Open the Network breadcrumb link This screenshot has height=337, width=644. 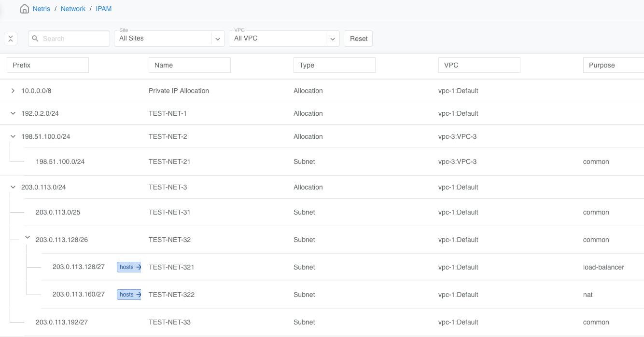73,8
